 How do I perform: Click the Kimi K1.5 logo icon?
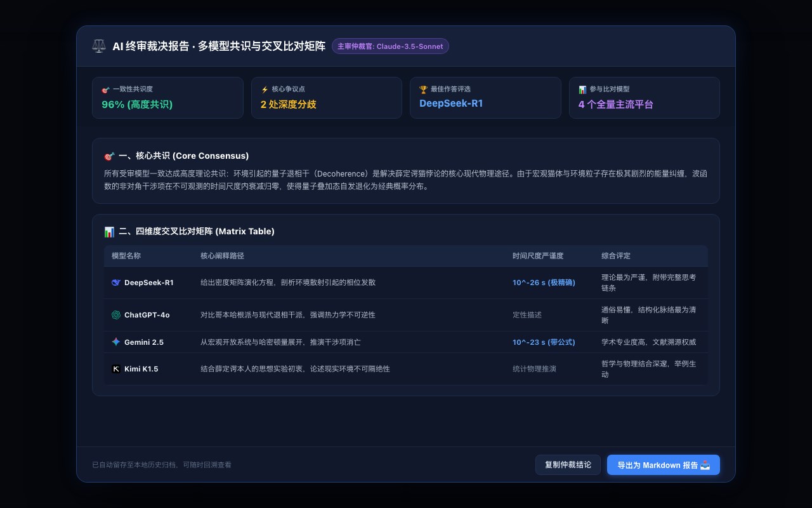pos(116,369)
